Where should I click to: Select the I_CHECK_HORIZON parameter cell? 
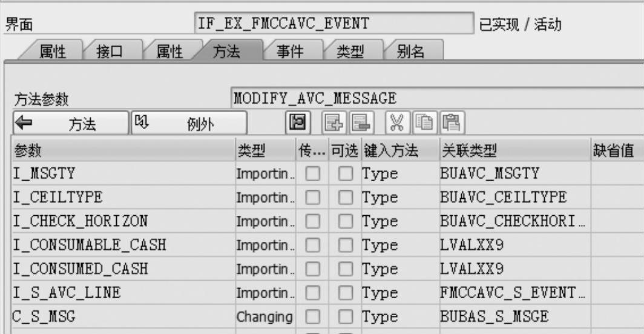122,221
